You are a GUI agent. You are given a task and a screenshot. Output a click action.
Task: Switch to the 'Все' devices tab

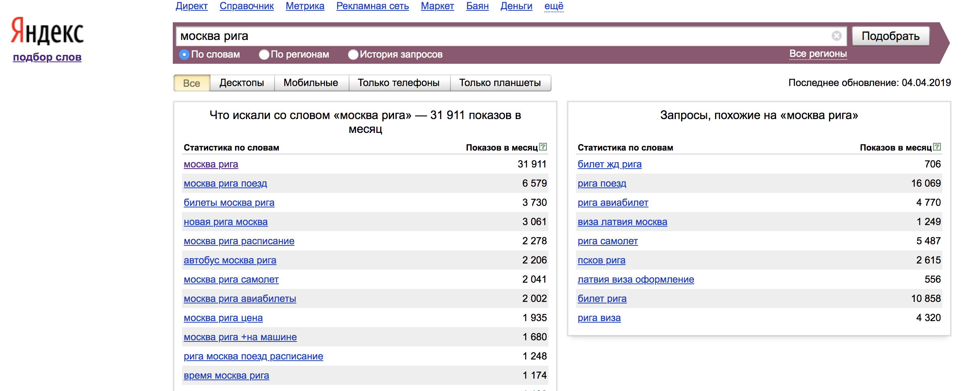pos(192,83)
